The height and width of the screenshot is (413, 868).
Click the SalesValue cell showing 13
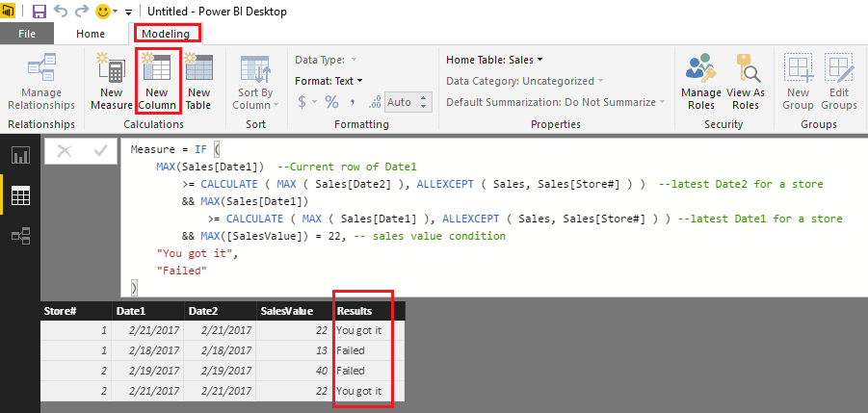coord(295,350)
